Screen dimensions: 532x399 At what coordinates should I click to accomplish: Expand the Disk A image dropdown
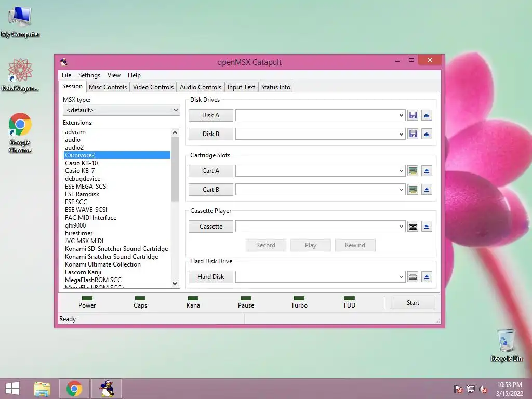[x=401, y=115]
